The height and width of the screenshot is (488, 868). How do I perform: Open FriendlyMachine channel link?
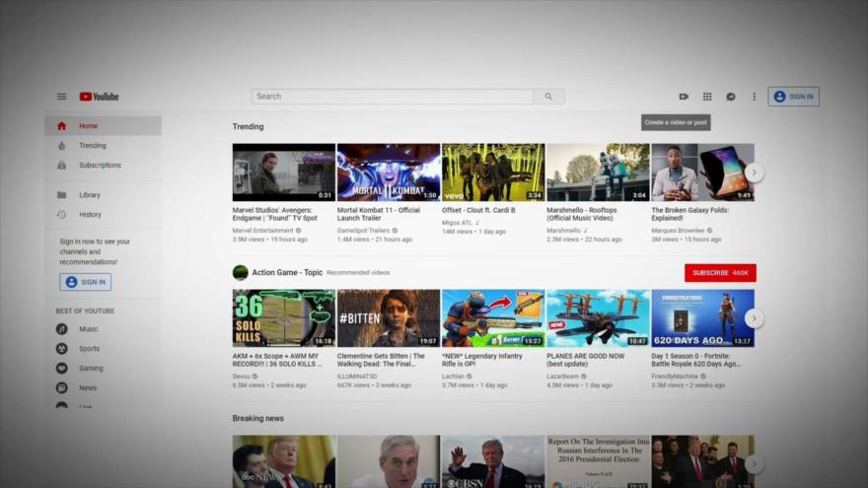pyautogui.click(x=675, y=377)
